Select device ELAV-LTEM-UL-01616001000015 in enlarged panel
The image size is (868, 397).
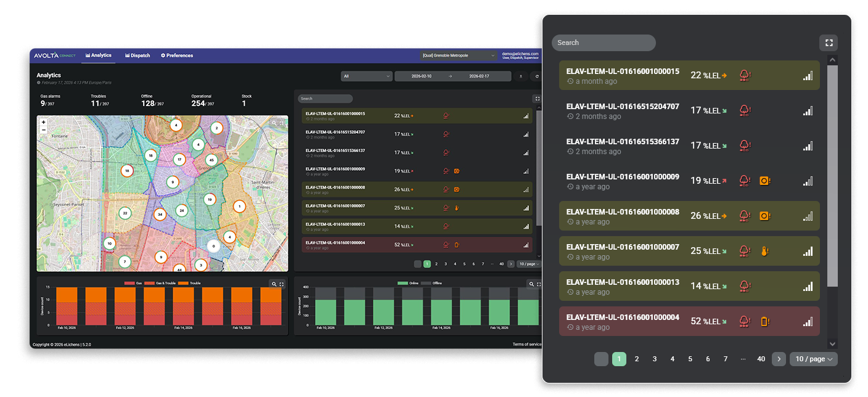tap(689, 75)
